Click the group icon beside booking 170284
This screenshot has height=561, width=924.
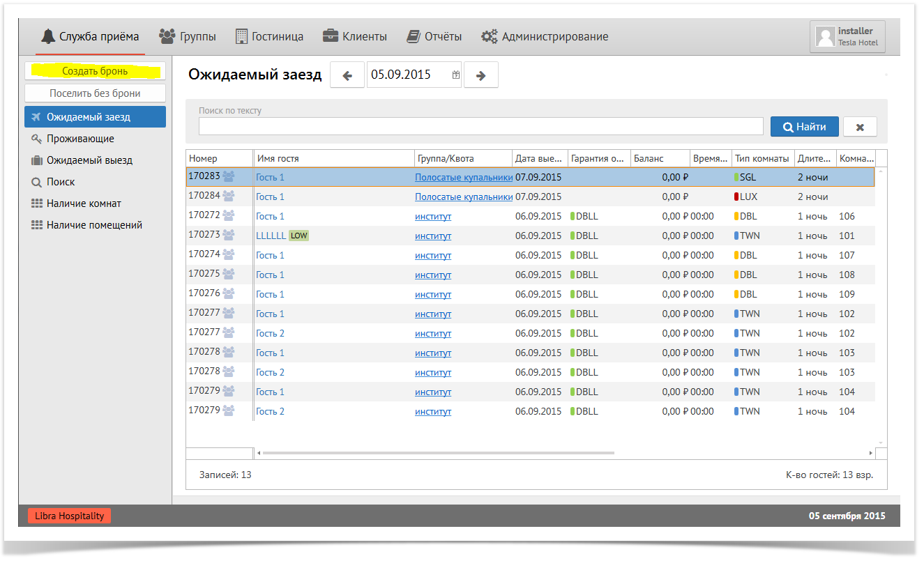point(228,197)
